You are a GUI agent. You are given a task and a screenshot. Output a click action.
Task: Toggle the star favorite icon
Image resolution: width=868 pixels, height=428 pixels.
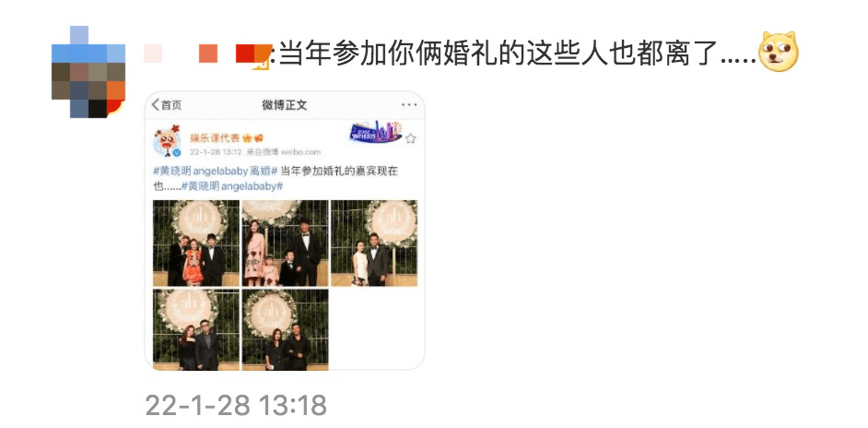pyautogui.click(x=410, y=138)
